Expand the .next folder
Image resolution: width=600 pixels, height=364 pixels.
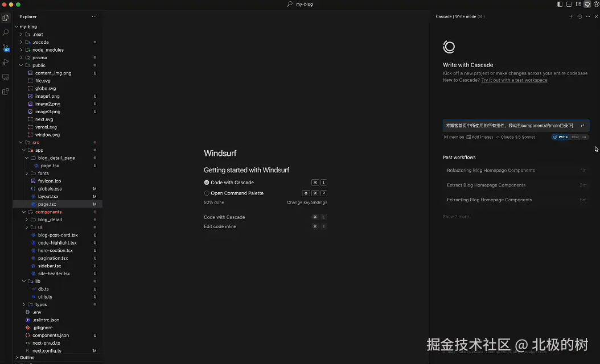(22, 35)
